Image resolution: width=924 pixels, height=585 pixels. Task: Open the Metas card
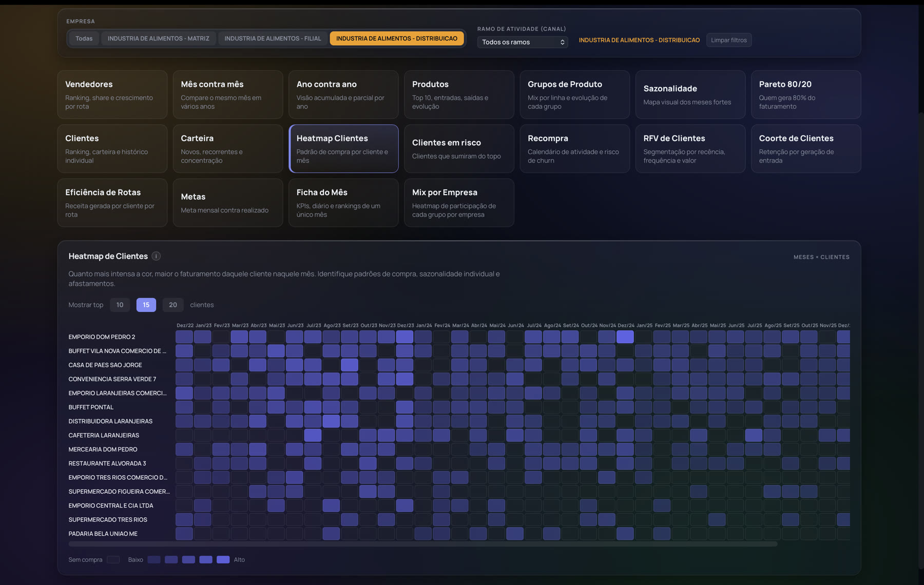(x=228, y=203)
